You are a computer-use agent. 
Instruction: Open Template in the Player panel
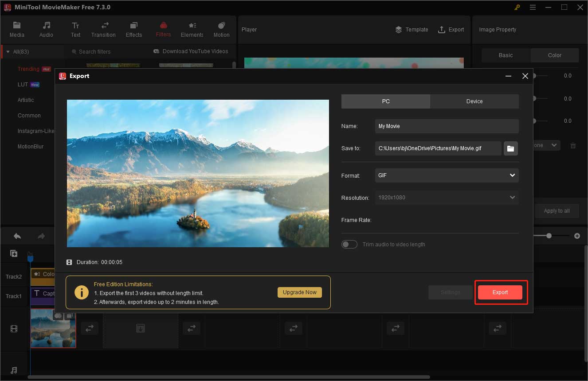(x=412, y=30)
